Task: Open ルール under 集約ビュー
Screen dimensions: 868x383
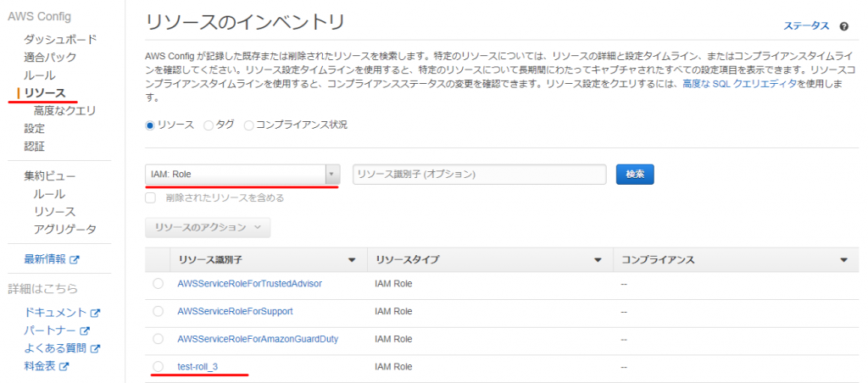Action: click(x=49, y=194)
